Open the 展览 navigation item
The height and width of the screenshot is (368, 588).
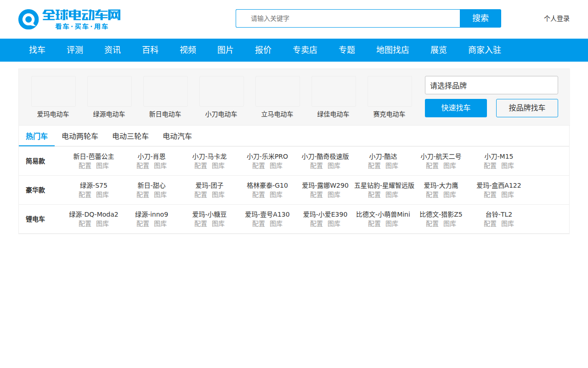pyautogui.click(x=439, y=50)
